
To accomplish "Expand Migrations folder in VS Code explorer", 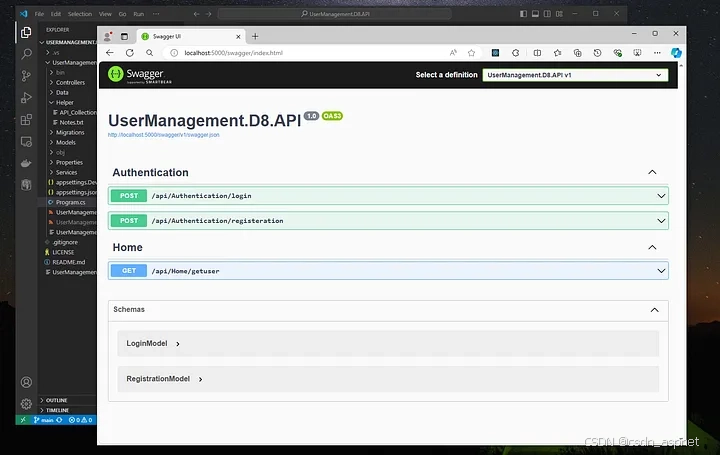I will pos(70,133).
